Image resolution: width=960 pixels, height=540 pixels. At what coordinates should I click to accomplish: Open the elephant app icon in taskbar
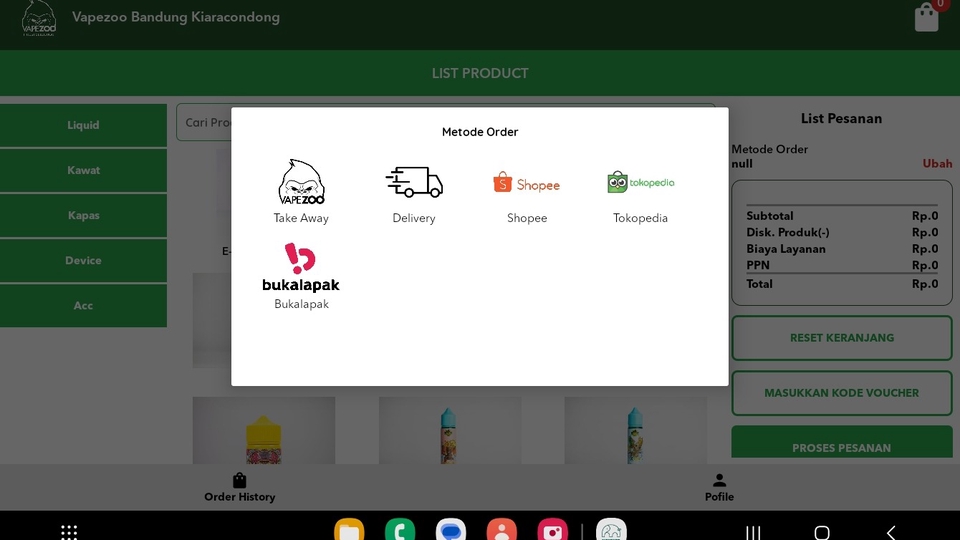pyautogui.click(x=611, y=530)
